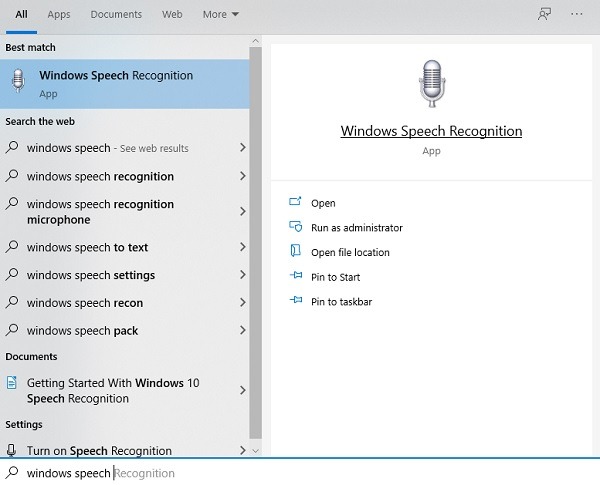Open the Windows Speech Recognition best match result
Viewport: 600px width, 485px height.
tap(125, 84)
